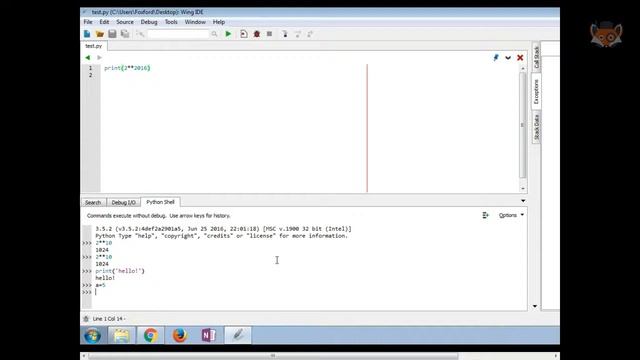This screenshot has height=360, width=640.
Task: Click the empty shell prompt line at the bottom
Action: pyautogui.click(x=304, y=292)
